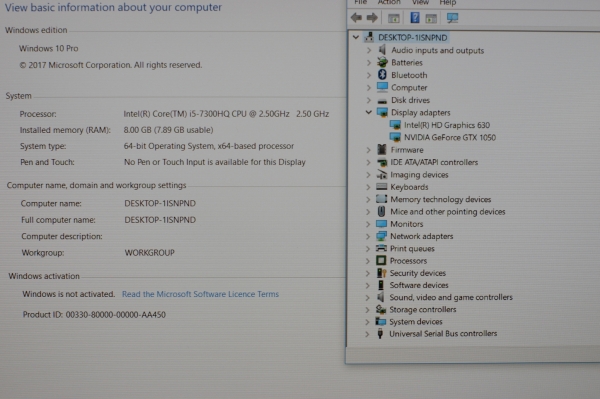Click the NVIDIA GeForce GTX 1050 device icon
Viewport: 600px width, 399px height.
pos(395,137)
